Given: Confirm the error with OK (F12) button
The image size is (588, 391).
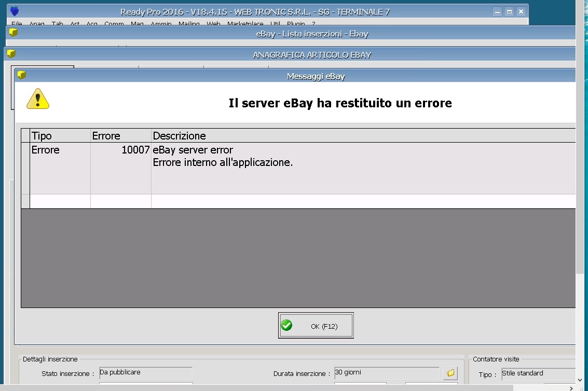Looking at the screenshot, I should click(x=316, y=325).
